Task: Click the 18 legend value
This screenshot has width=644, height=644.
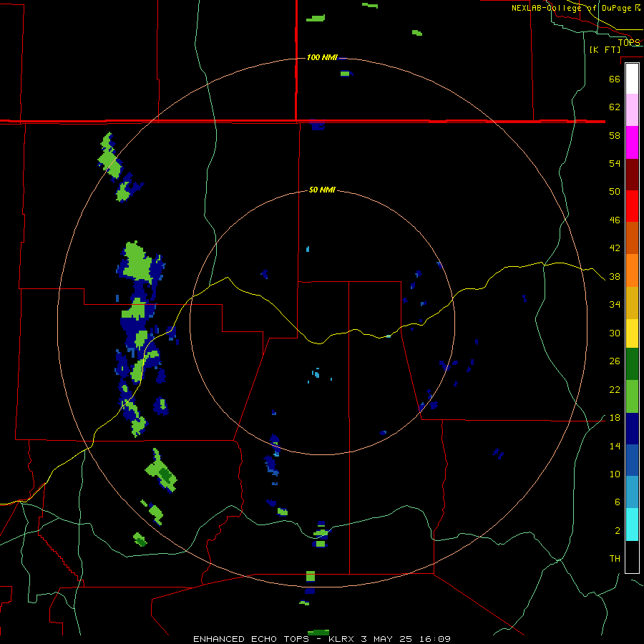Action: point(615,418)
